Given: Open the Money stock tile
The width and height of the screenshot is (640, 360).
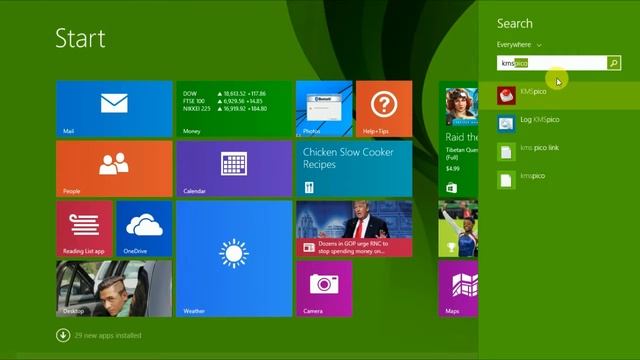Looking at the screenshot, I should (234, 109).
